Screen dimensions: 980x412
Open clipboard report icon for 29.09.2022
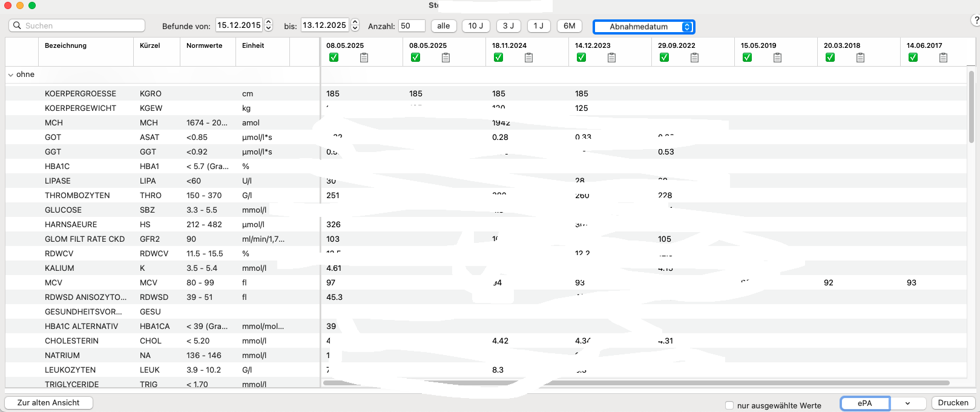(694, 58)
